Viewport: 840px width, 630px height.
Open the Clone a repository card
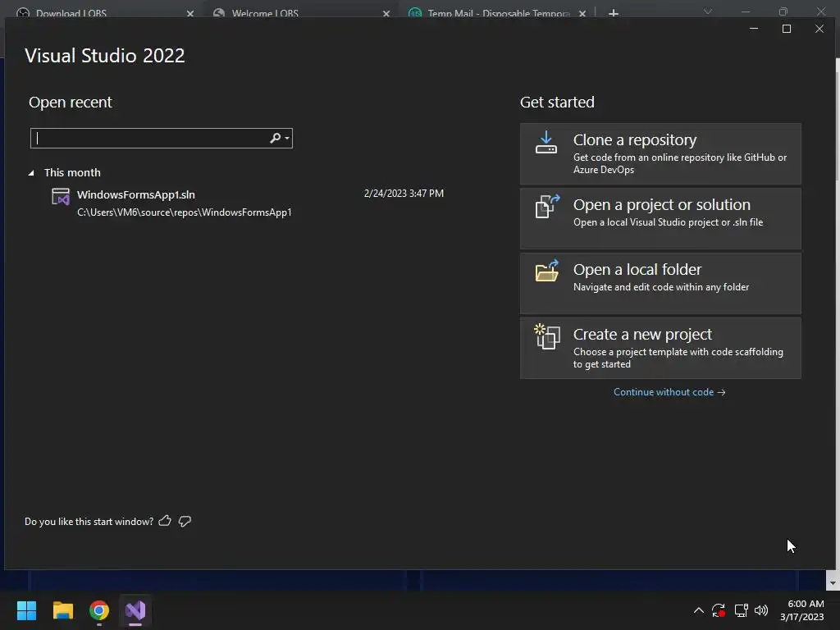660,153
